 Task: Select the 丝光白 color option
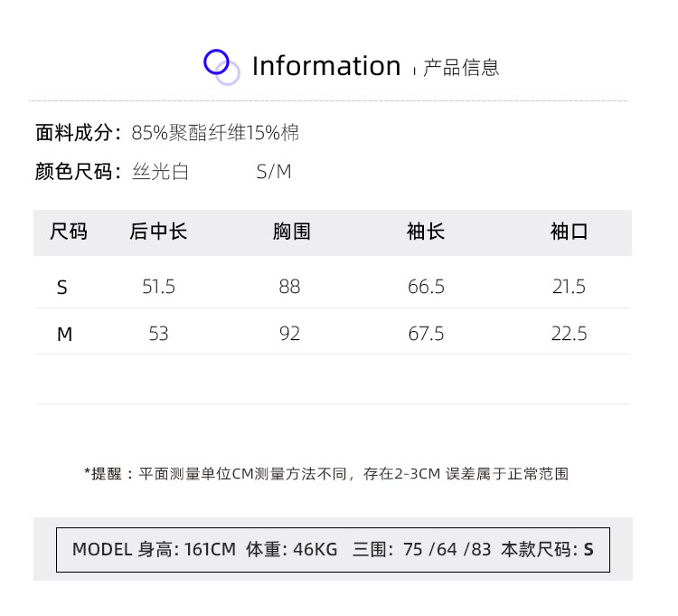160,171
